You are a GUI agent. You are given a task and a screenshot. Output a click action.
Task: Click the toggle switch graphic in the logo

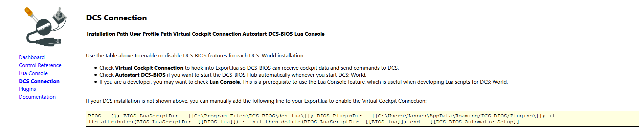click(60, 16)
